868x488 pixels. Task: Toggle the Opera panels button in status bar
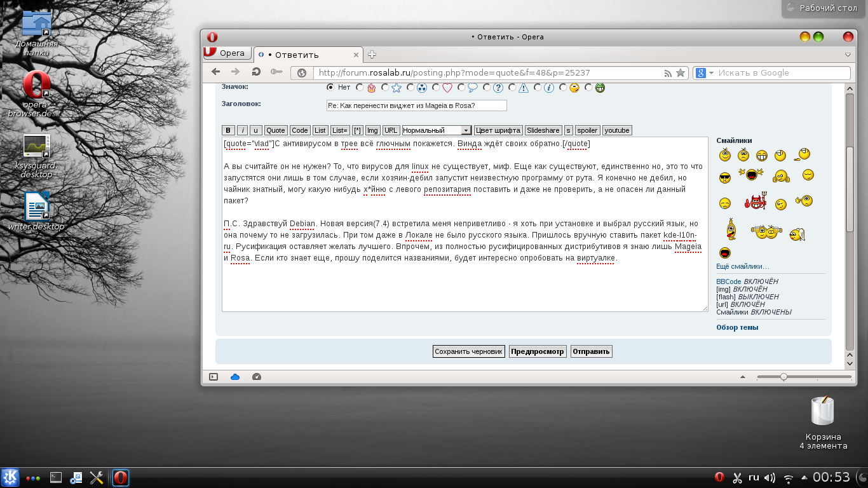click(214, 377)
